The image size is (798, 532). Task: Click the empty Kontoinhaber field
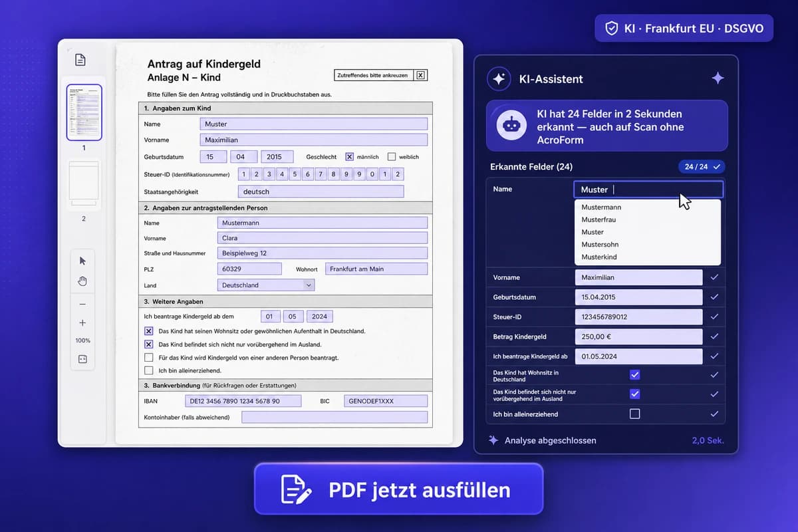coord(334,417)
